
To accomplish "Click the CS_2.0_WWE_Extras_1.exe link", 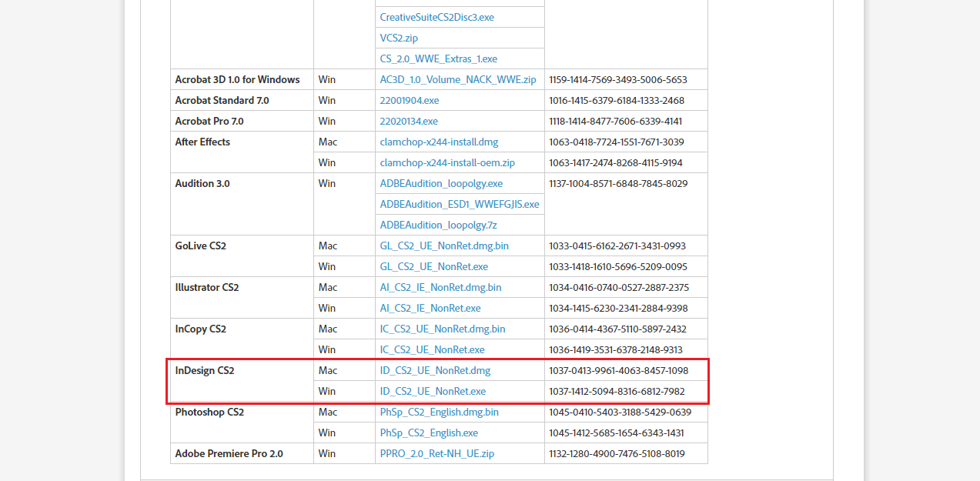I will tap(438, 58).
